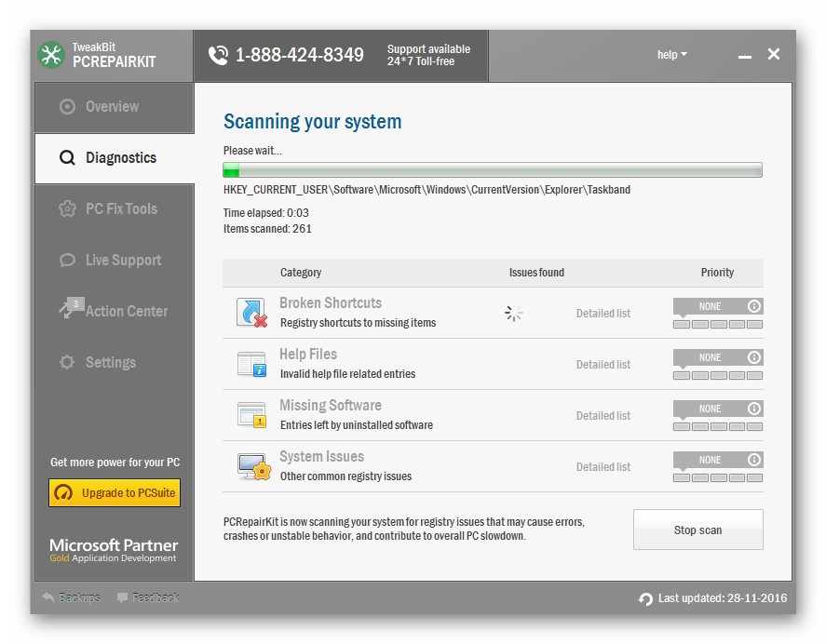Click the Feedback comment icon in footer

click(x=122, y=597)
